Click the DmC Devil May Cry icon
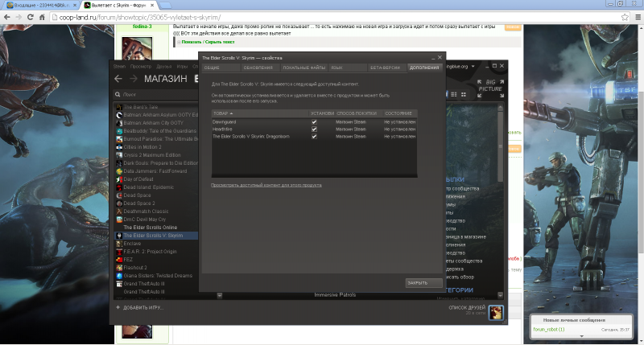This screenshot has width=644, height=345. [119, 220]
